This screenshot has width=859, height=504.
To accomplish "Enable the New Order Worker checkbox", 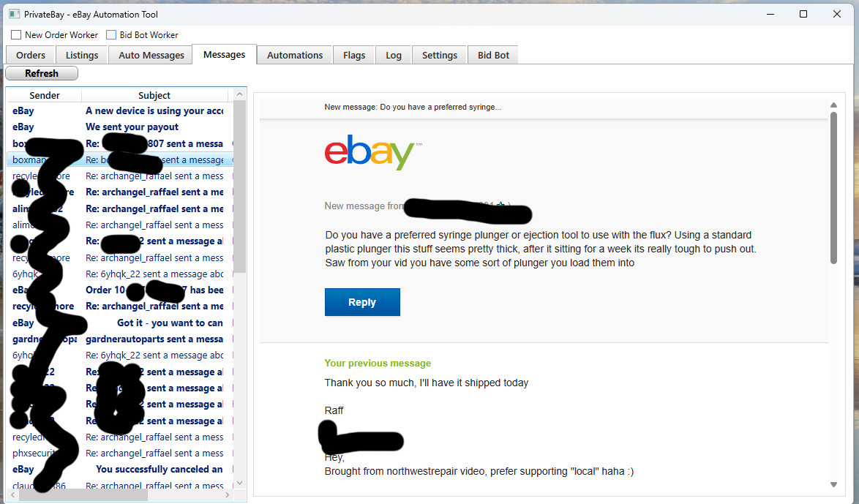I will click(16, 35).
